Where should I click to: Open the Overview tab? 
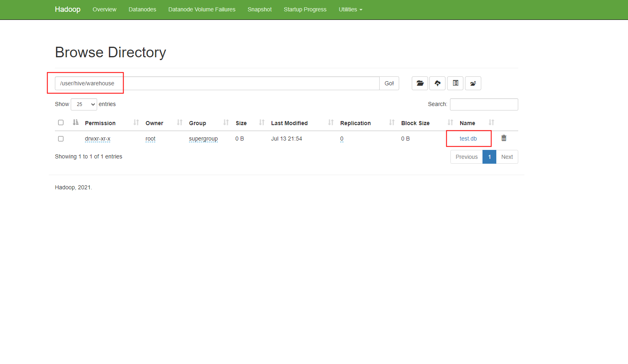click(104, 9)
